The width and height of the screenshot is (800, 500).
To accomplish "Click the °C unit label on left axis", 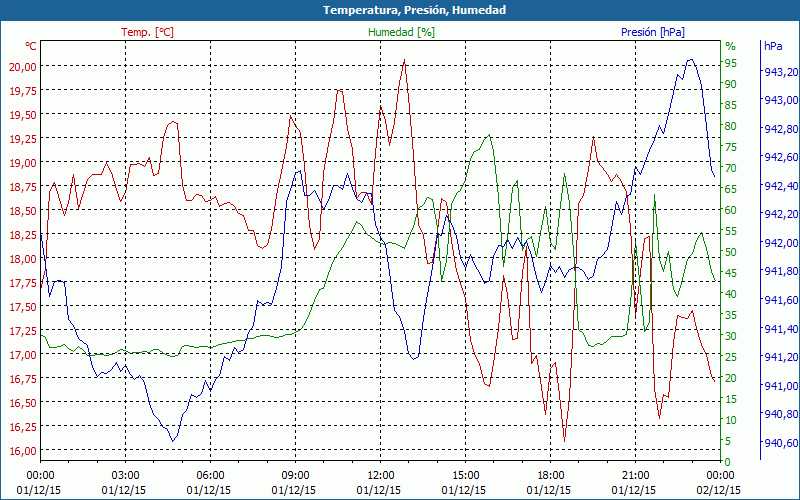I will [31, 46].
